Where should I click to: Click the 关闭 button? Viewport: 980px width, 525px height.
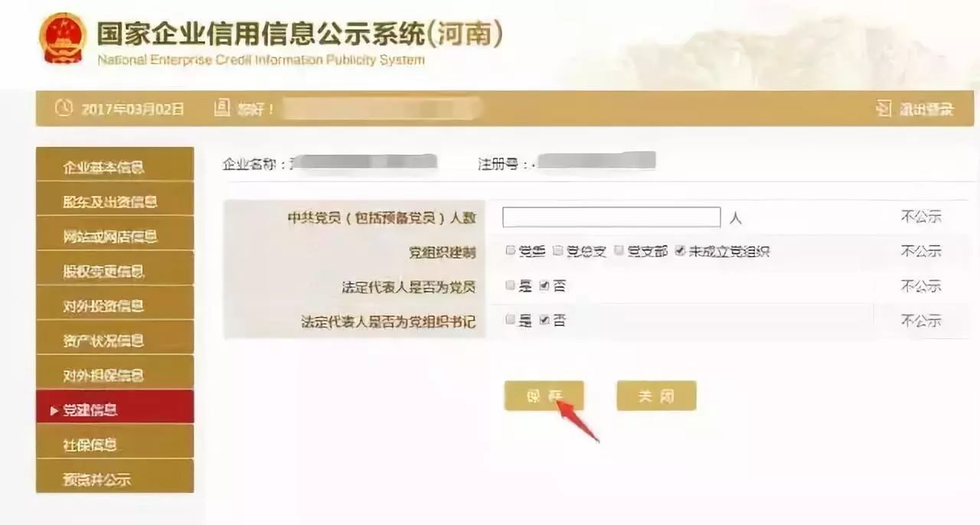[x=656, y=396]
